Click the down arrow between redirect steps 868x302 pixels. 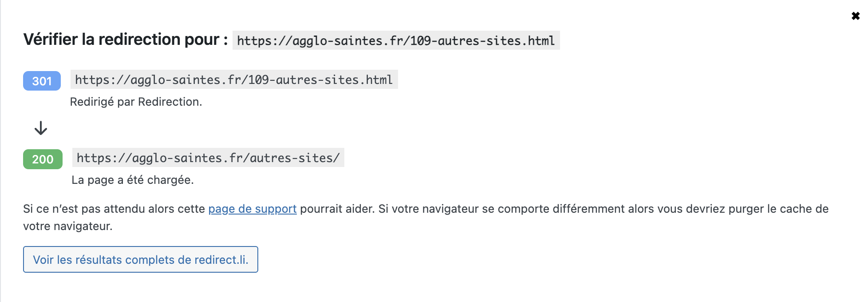pos(41,128)
